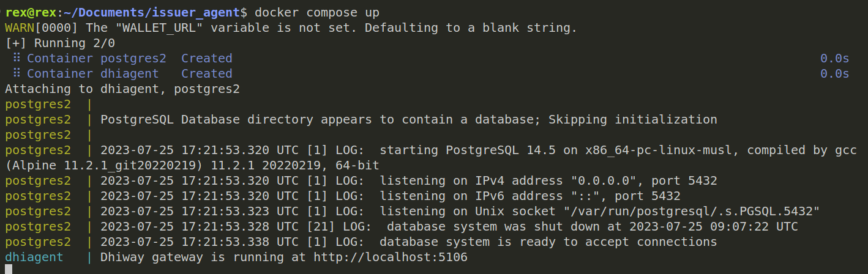Image resolution: width=868 pixels, height=274 pixels.
Task: Click the cyan dhiagent log prefix
Action: (x=34, y=257)
